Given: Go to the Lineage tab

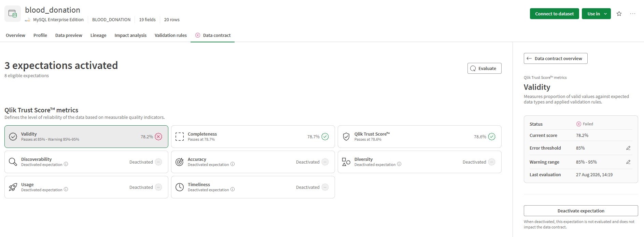Looking at the screenshot, I should 98,35.
